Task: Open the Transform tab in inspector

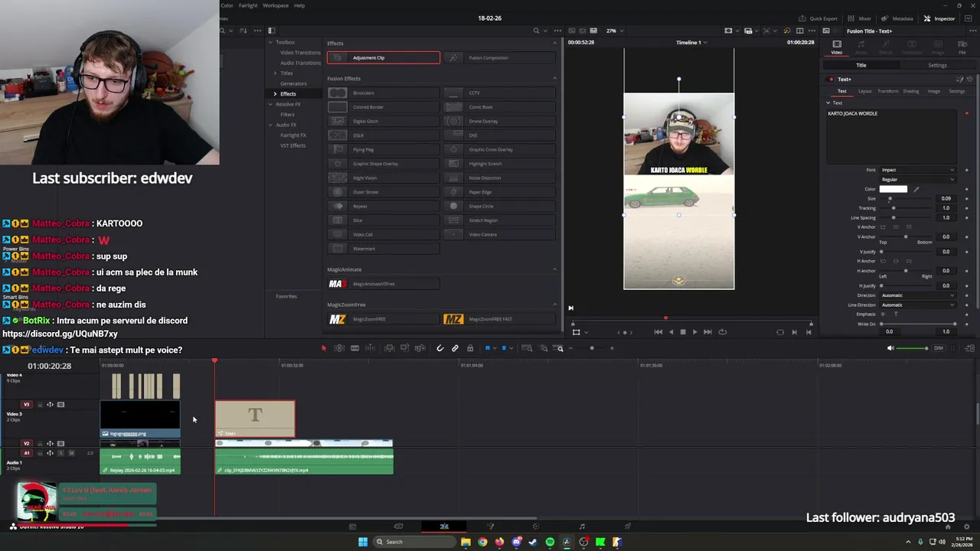Action: pyautogui.click(x=887, y=91)
